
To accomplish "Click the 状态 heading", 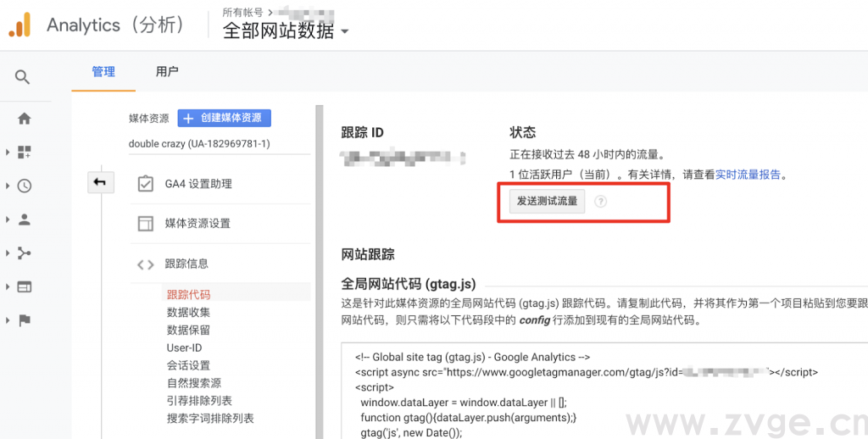I will 522,132.
